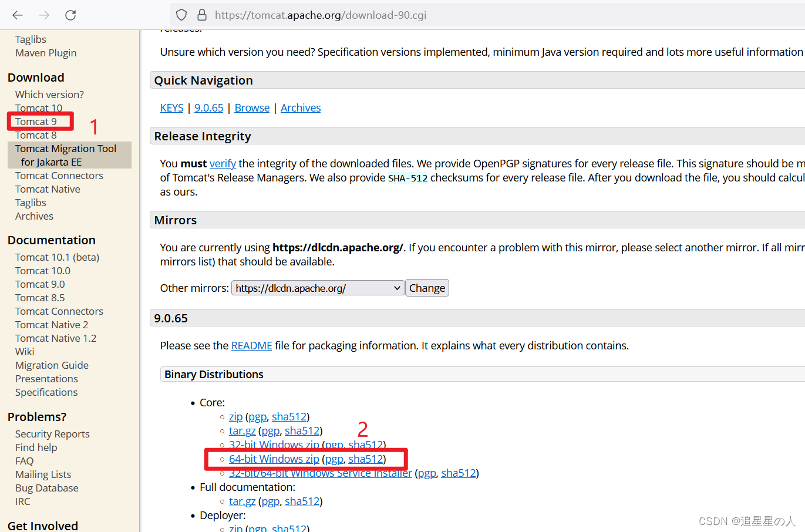Open Security Reports under Problems?
The height and width of the screenshot is (532, 805).
pos(52,434)
